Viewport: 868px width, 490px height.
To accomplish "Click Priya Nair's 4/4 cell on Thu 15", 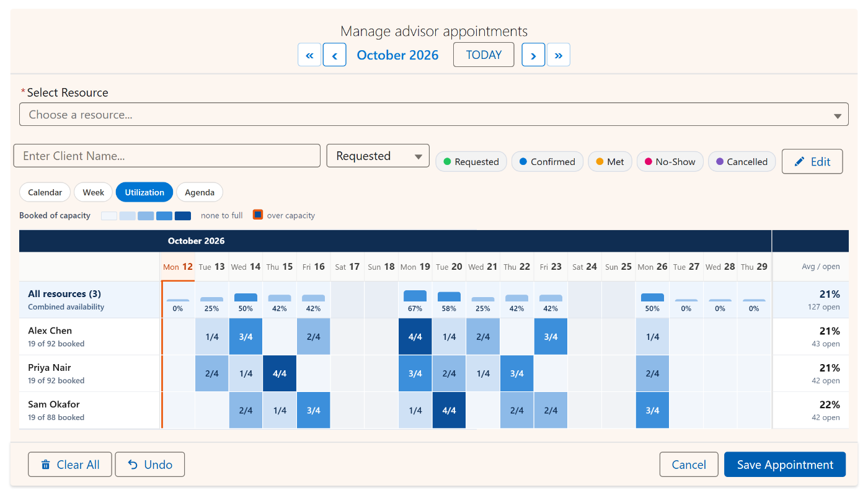I will pos(280,373).
